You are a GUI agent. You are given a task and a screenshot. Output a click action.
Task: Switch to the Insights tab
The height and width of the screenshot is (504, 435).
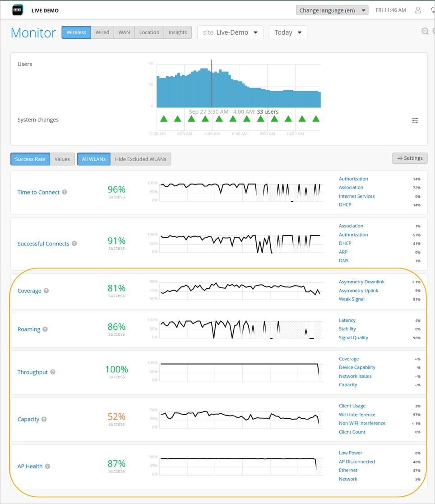click(x=177, y=32)
